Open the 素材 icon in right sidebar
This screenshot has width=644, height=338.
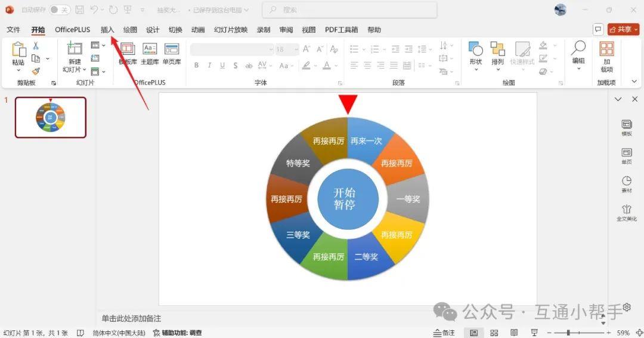click(x=627, y=181)
